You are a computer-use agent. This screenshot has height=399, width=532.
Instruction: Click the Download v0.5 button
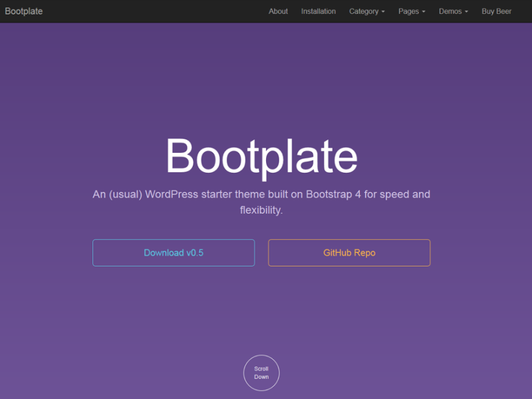[174, 253]
